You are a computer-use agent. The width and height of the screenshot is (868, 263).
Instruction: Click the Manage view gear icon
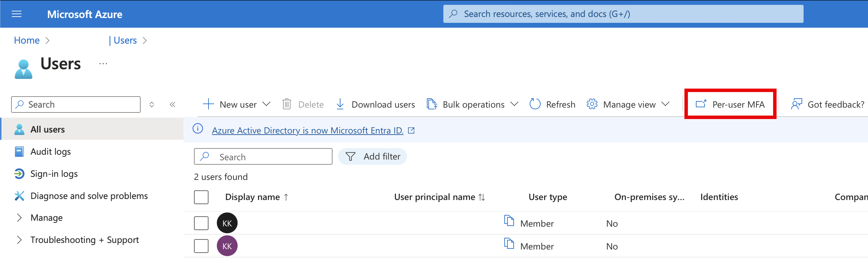pyautogui.click(x=592, y=104)
